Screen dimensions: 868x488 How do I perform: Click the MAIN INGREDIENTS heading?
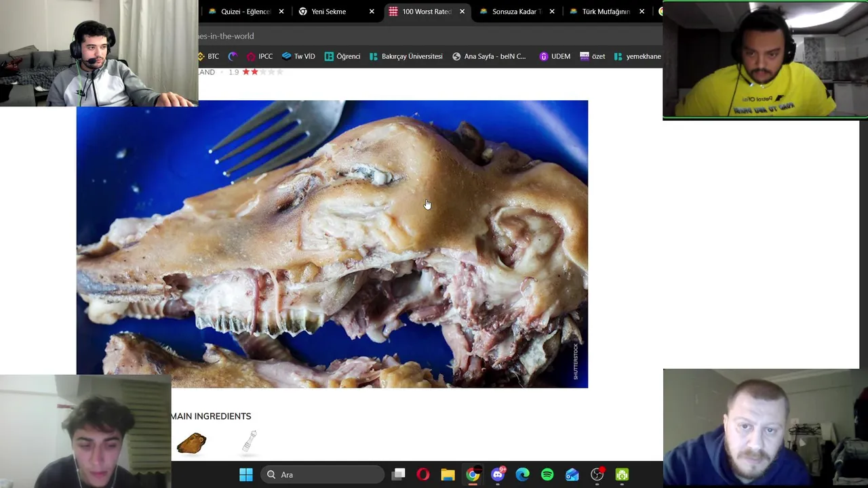coord(211,416)
